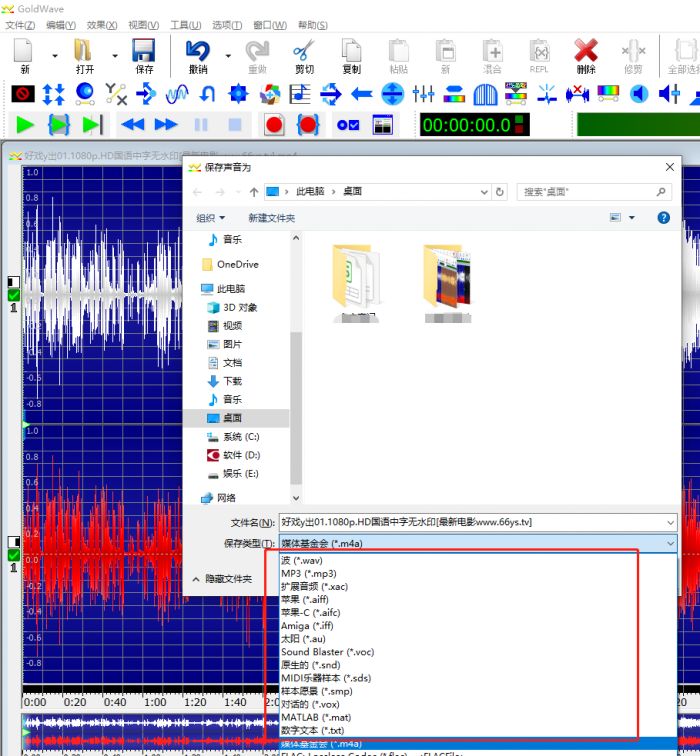Toggle the lower channel green checkbox

[13, 555]
